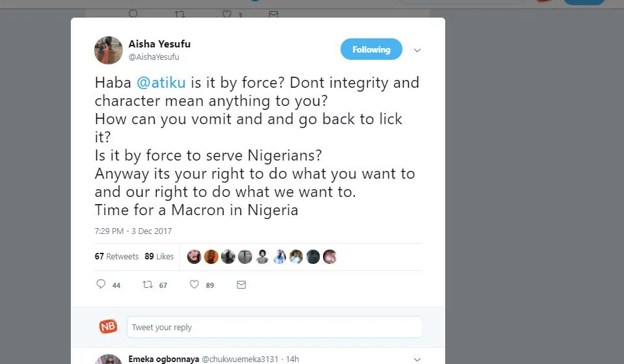Viewport: 624px width, 364px height.
Task: Click the first liker avatar in row
Action: pyautogui.click(x=194, y=257)
